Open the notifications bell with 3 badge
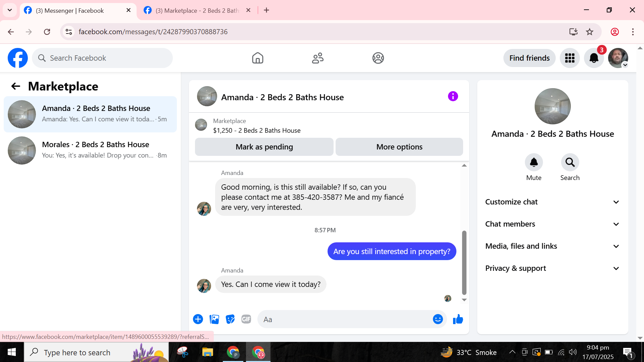Viewport: 644px width, 362px height. [594, 58]
